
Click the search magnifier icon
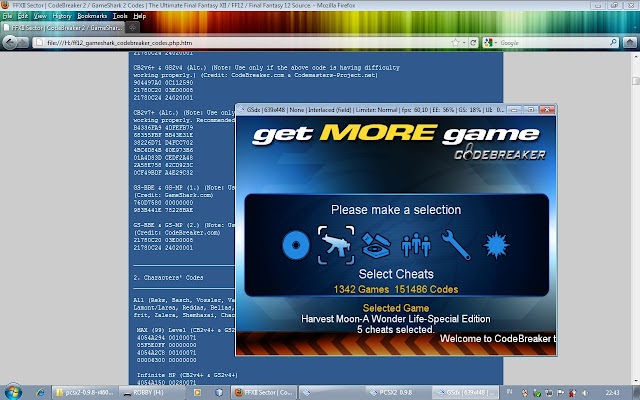click(613, 42)
